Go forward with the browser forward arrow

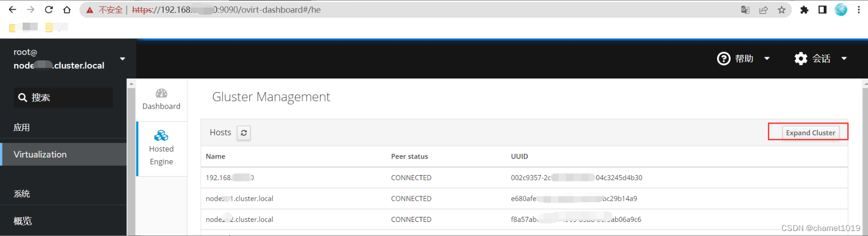pyautogui.click(x=31, y=10)
